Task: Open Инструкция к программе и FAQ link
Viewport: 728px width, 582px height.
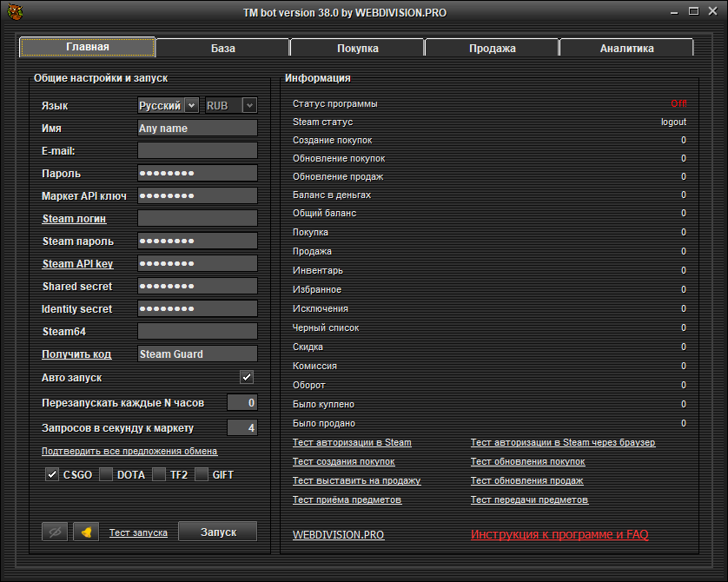Action: point(559,535)
